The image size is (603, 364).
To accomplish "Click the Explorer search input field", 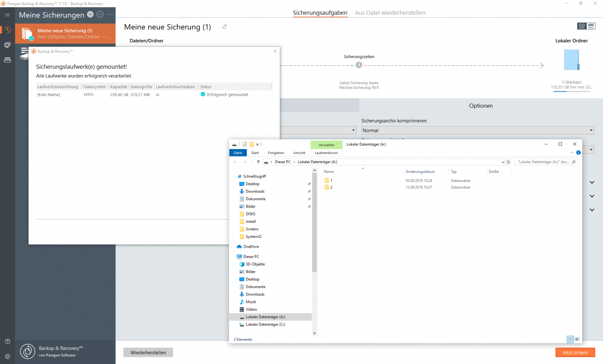I will pyautogui.click(x=543, y=162).
